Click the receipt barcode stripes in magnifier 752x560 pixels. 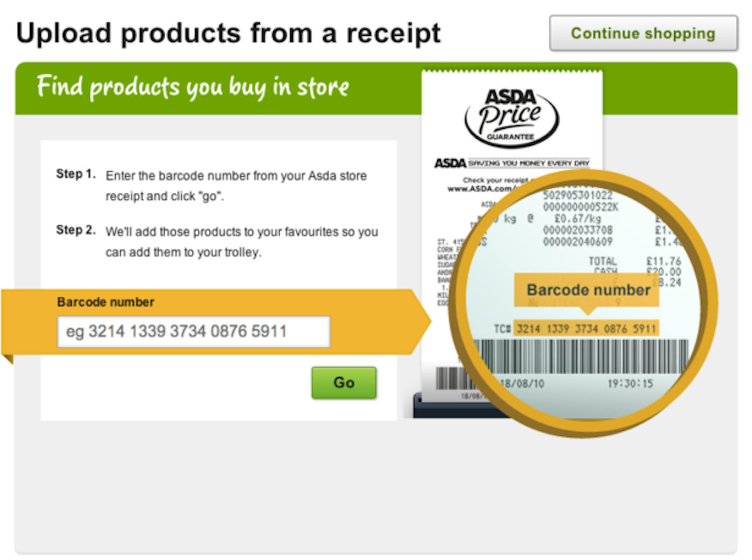(x=583, y=356)
